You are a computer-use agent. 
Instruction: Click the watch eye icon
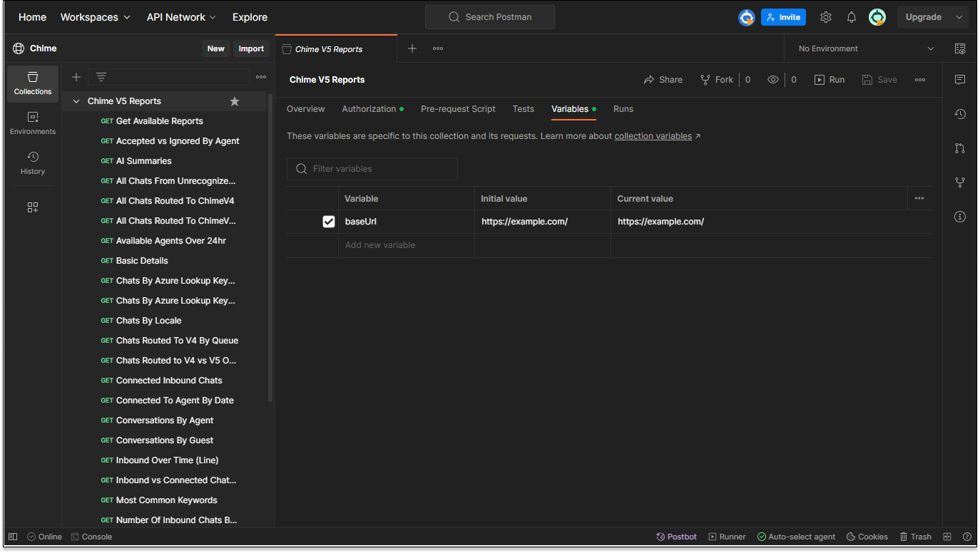[773, 80]
